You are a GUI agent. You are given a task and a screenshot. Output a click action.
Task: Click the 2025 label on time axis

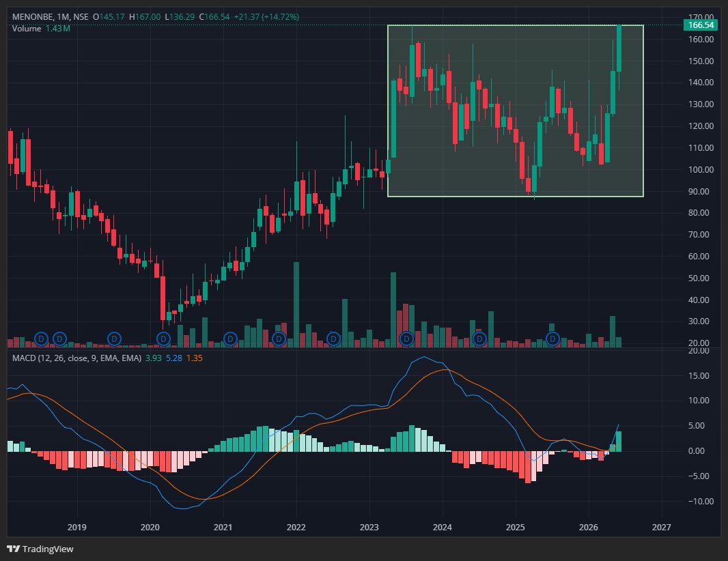516,527
